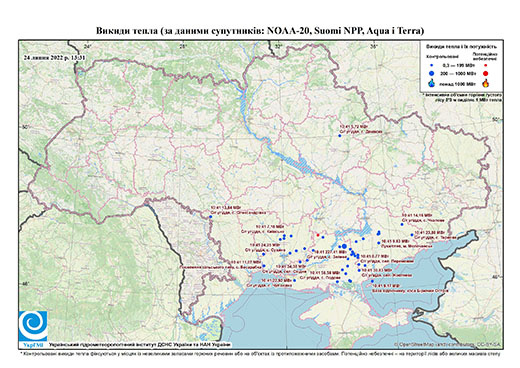
Task: Select the blue marker labeled 23,86 МВт
Action: (412, 235)
